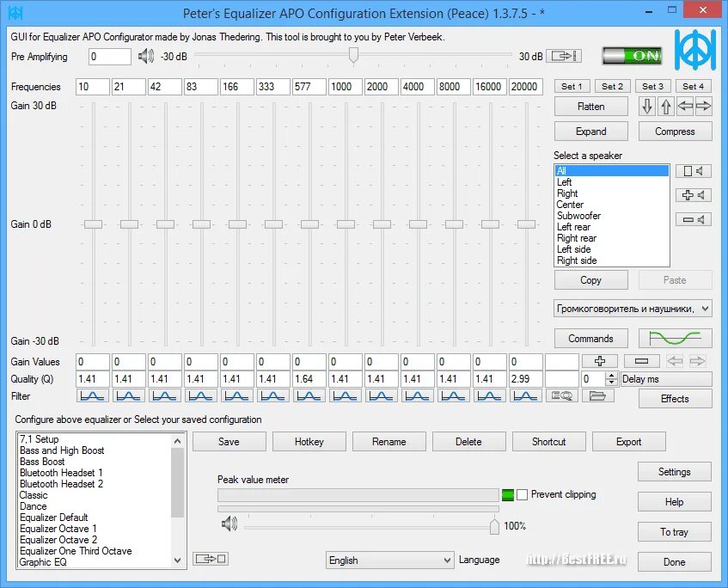This screenshot has height=588, width=728.
Task: Click the green peak indicator light
Action: 508,495
